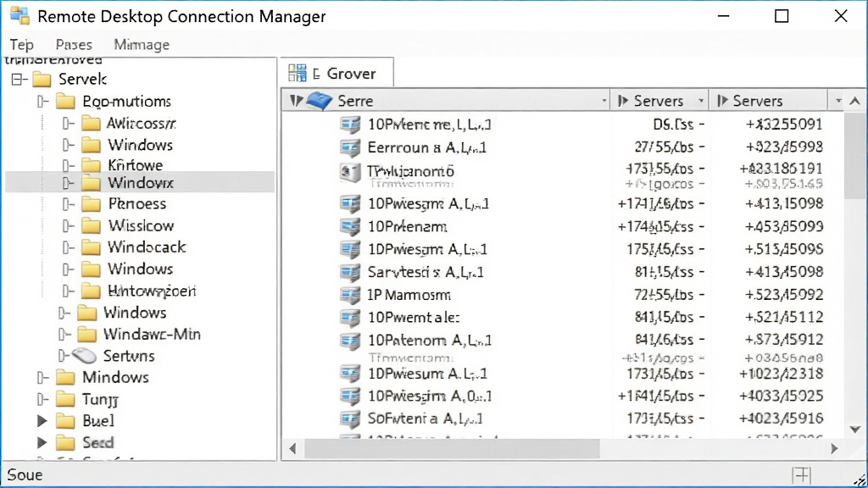Expand the Pienoess folder
868x488 pixels.
point(68,204)
